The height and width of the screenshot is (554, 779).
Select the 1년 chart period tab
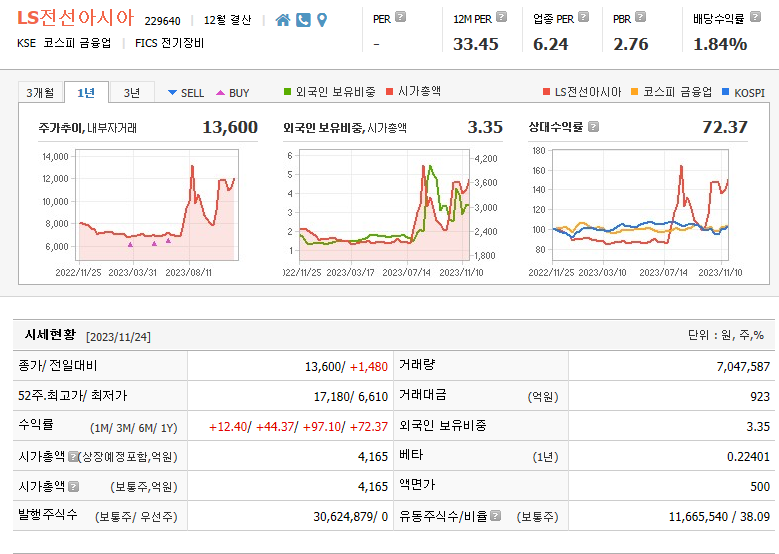tap(86, 92)
